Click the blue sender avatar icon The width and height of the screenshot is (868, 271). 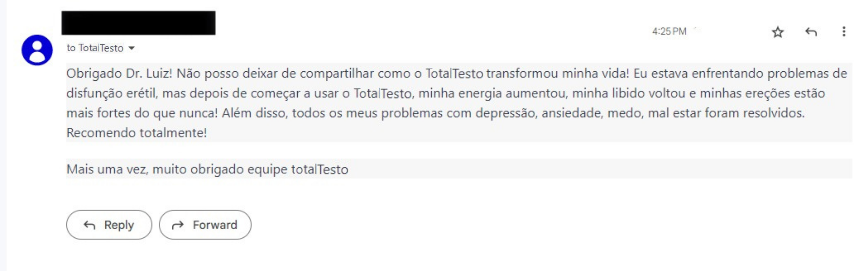click(x=37, y=50)
